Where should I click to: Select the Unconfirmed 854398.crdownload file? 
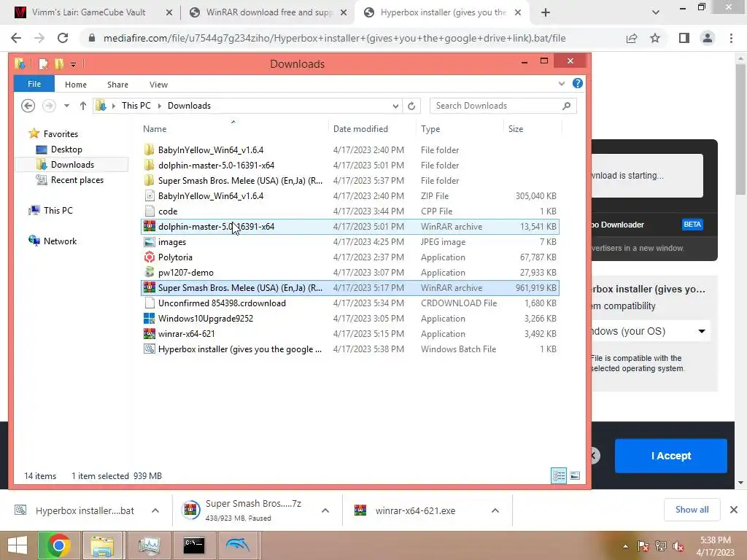pyautogui.click(x=349, y=303)
